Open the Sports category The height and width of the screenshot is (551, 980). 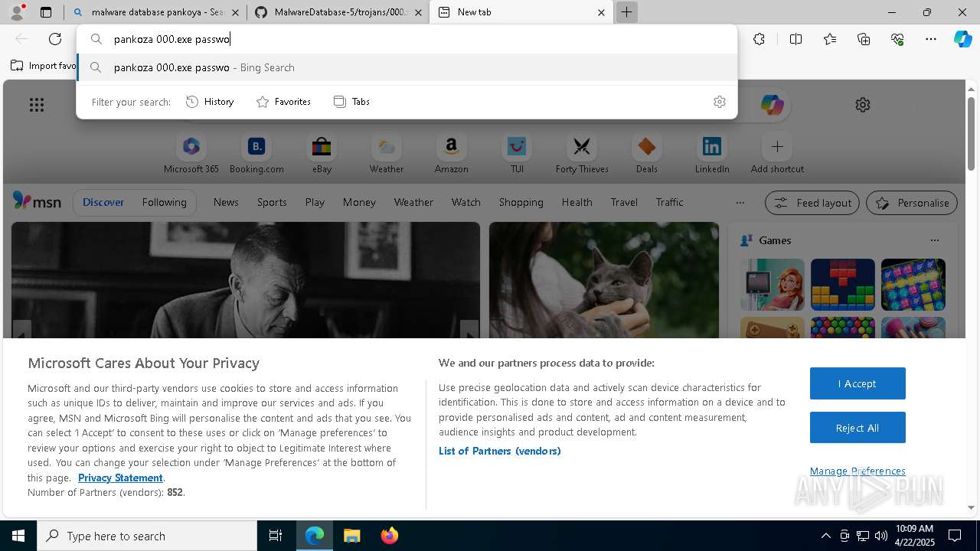[x=272, y=202]
